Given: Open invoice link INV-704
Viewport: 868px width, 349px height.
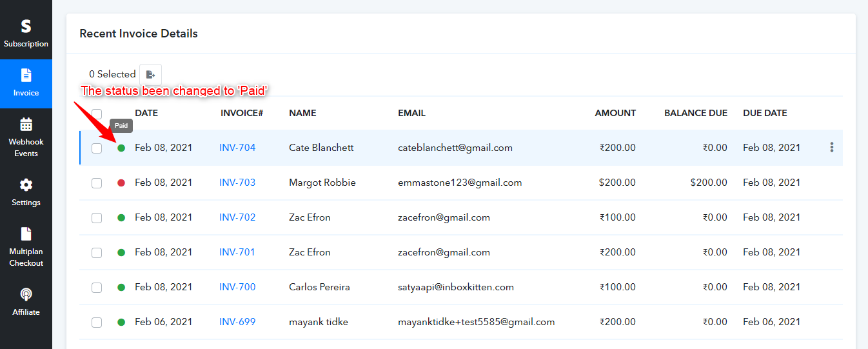Looking at the screenshot, I should pos(237,148).
